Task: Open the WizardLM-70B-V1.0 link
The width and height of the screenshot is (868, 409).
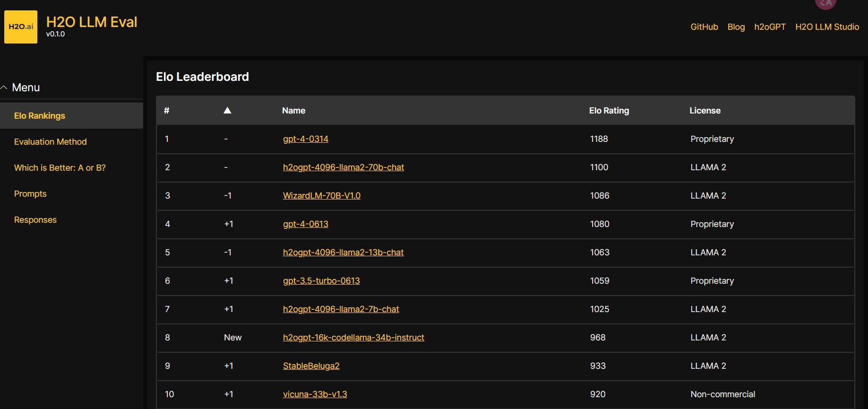Action: tap(322, 196)
